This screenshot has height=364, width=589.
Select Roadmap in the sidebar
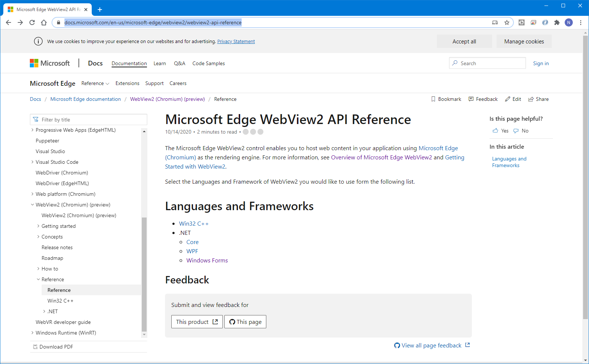(x=52, y=258)
